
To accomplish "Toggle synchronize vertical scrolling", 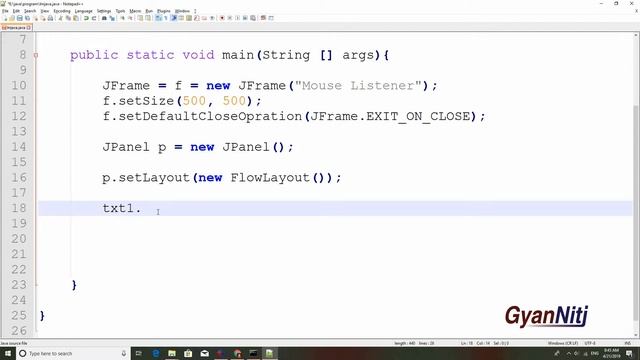I will 140,18.
